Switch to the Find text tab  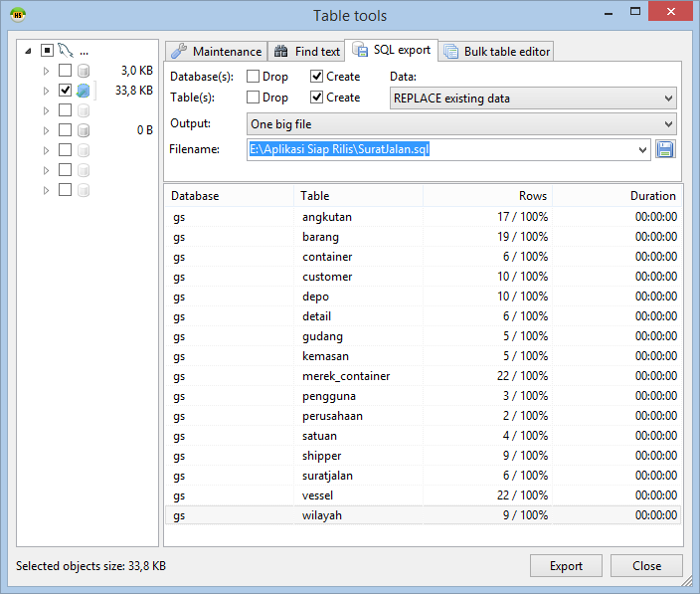[x=306, y=52]
